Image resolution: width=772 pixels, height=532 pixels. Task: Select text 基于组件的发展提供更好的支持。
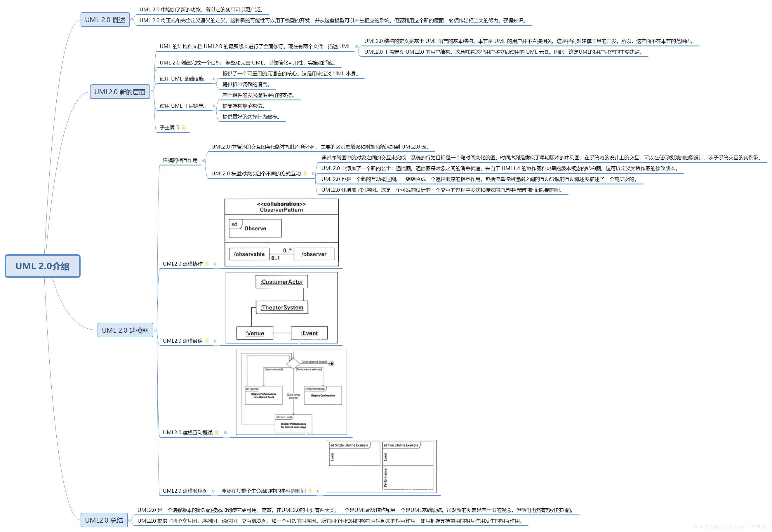260,95
